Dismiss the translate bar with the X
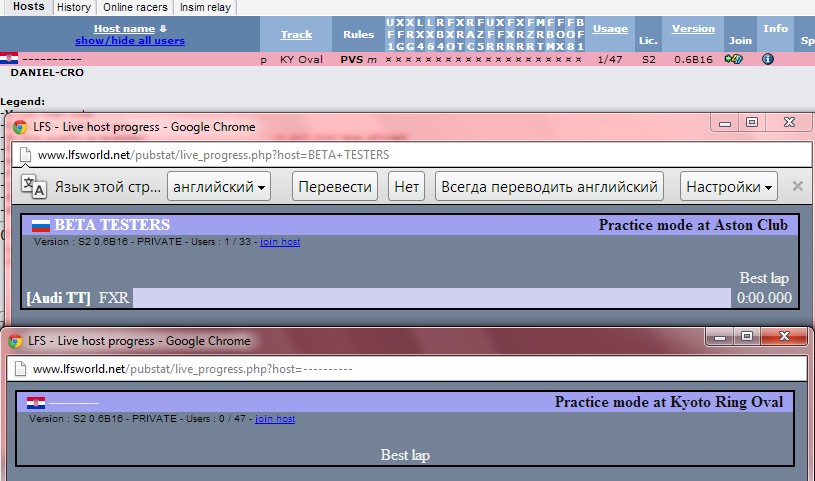The image size is (815, 481). click(x=798, y=186)
